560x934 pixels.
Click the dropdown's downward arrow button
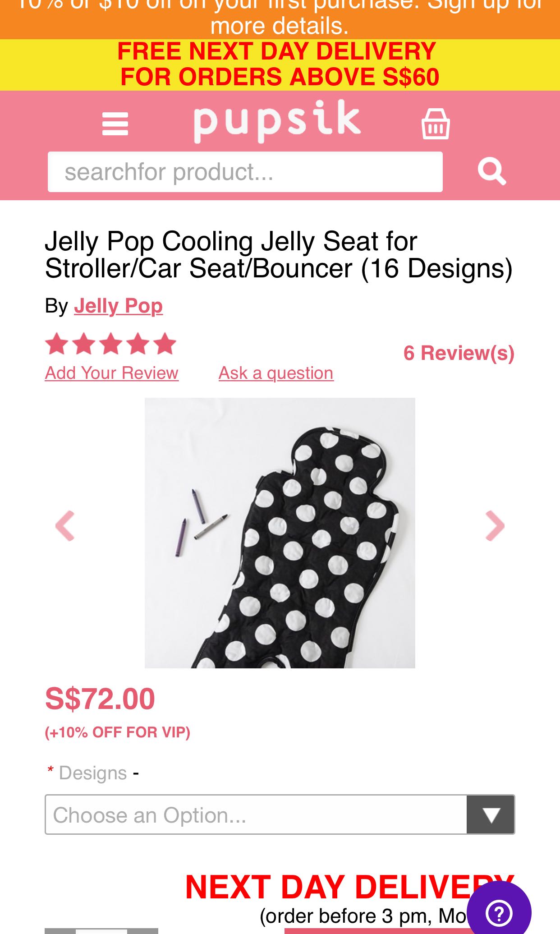click(x=491, y=814)
